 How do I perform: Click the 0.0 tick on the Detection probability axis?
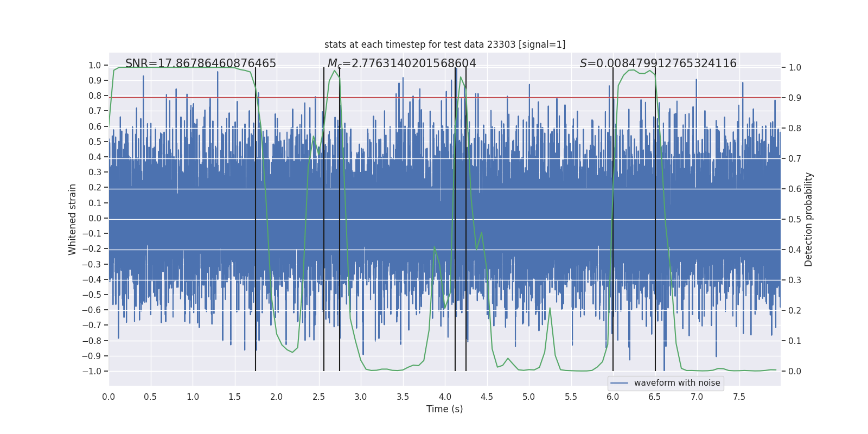click(x=795, y=372)
